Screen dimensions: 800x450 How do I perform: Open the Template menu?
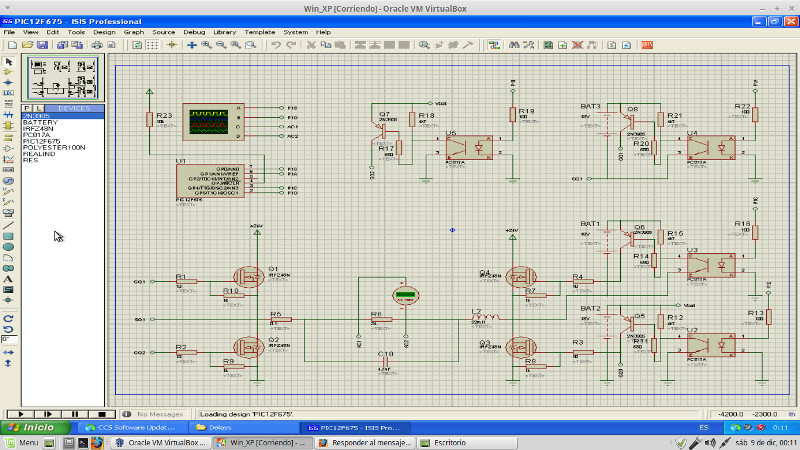[x=260, y=32]
